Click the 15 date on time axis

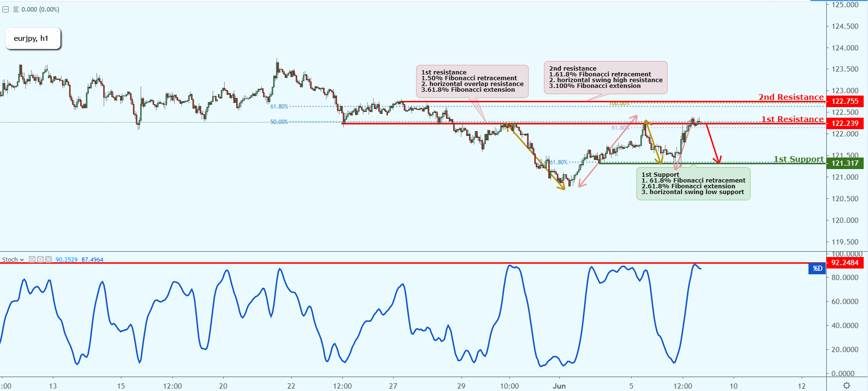tap(121, 386)
